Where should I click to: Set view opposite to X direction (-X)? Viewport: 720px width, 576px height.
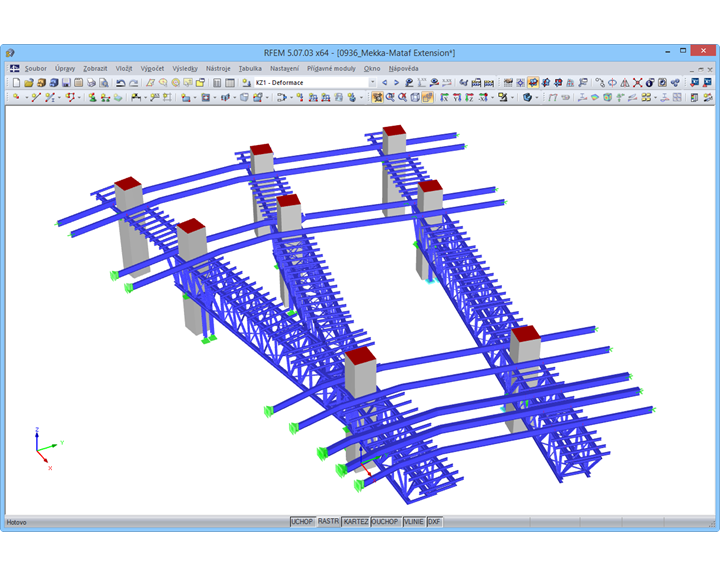point(483,97)
